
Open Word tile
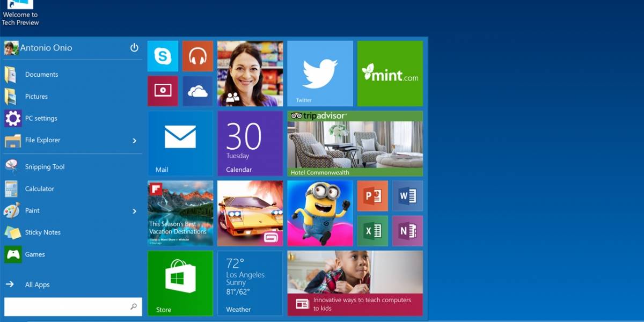pos(407,195)
